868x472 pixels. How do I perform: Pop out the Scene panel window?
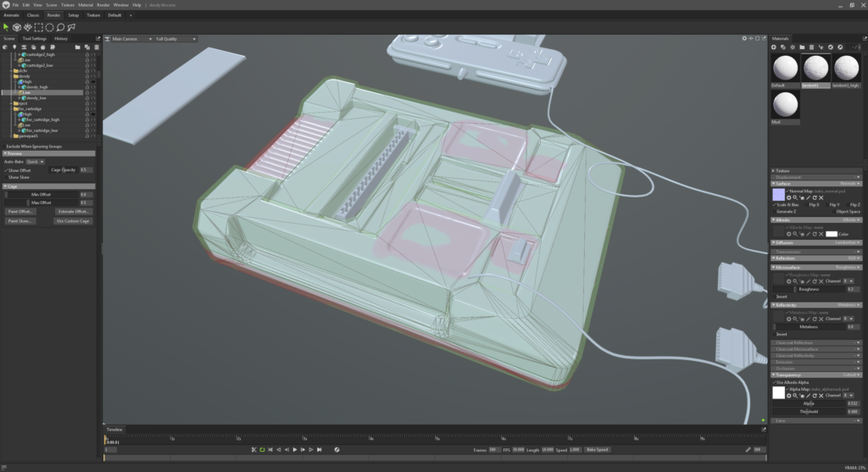pyautogui.click(x=98, y=39)
